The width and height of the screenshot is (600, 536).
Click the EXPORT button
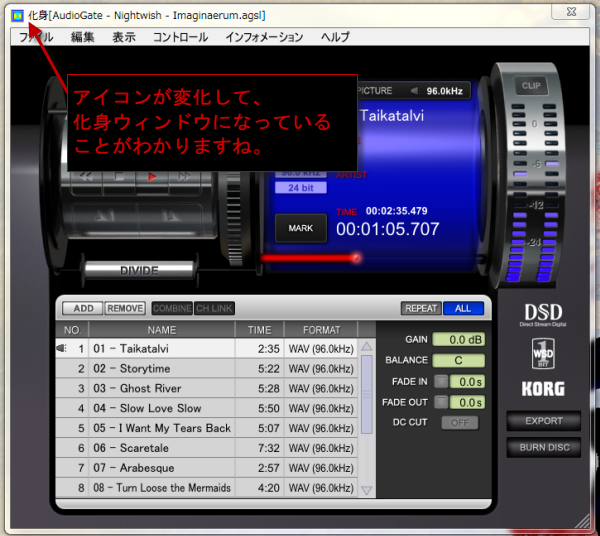(544, 421)
